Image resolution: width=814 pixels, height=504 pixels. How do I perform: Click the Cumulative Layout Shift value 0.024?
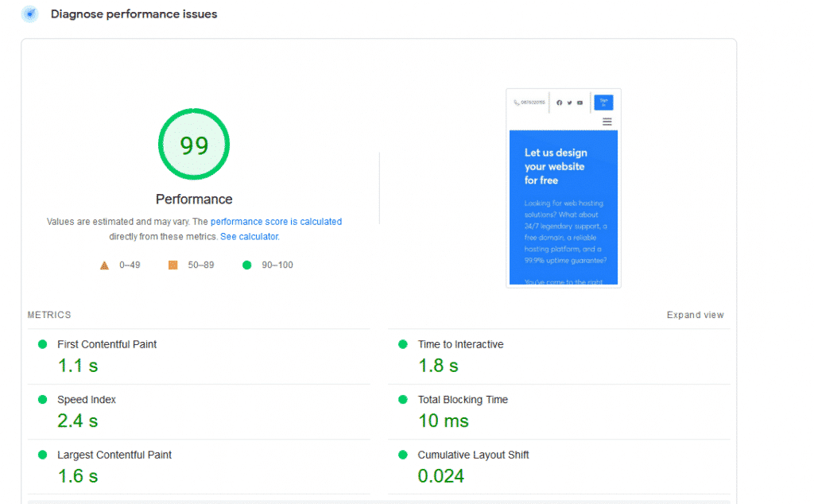pos(441,476)
